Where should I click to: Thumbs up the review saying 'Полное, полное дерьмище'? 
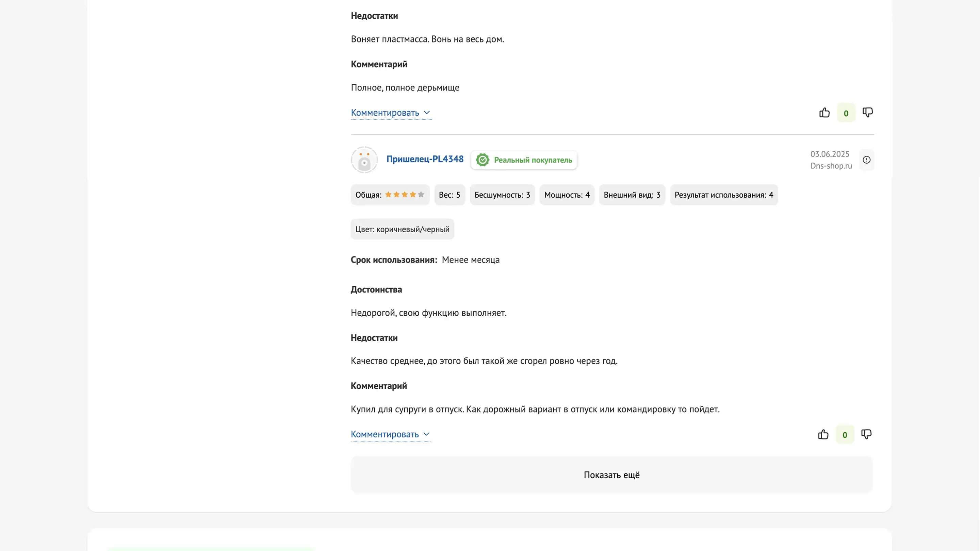[824, 113]
